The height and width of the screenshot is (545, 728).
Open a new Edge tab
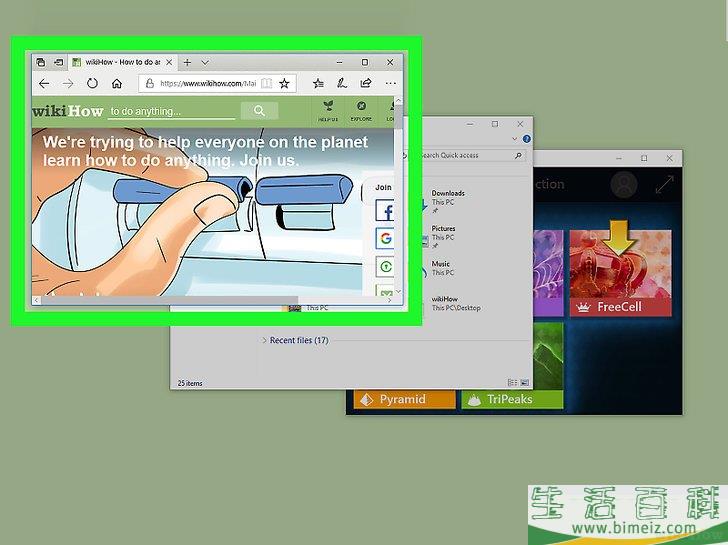[x=187, y=62]
